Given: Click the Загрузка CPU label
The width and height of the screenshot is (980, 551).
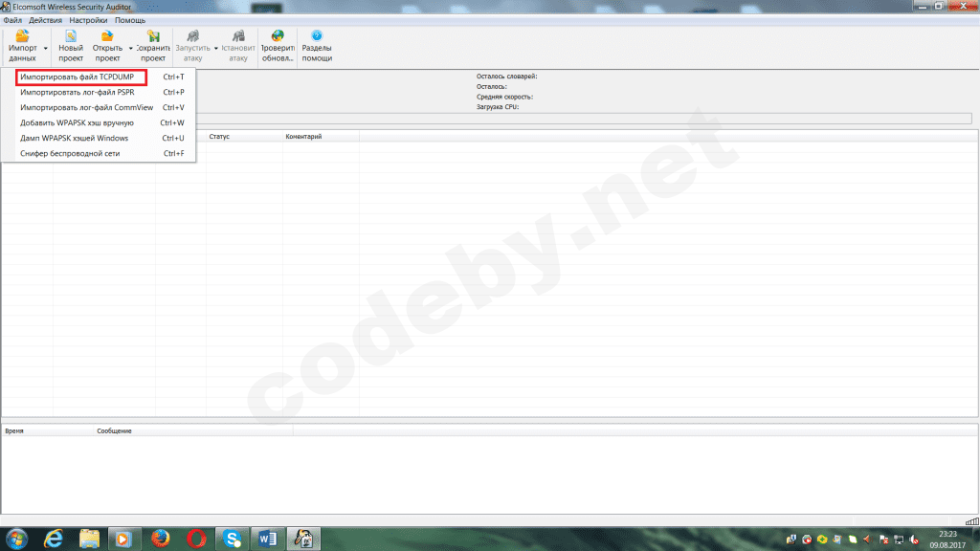Looking at the screenshot, I should (498, 107).
